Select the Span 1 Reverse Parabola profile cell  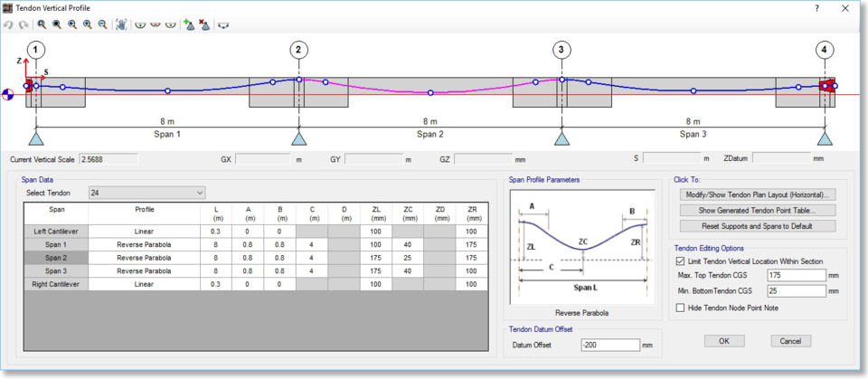pyautogui.click(x=144, y=245)
